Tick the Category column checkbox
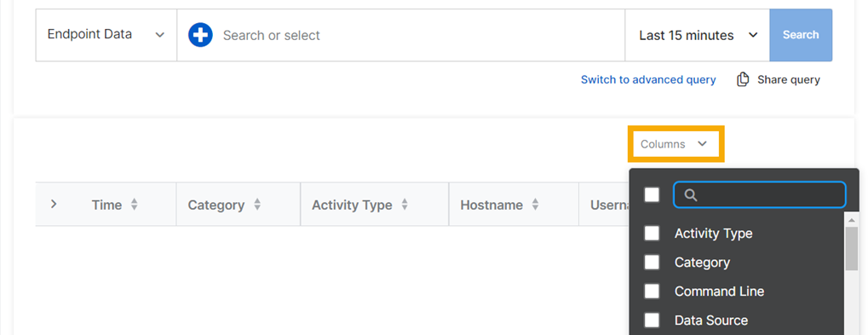The height and width of the screenshot is (335, 868). pos(652,263)
